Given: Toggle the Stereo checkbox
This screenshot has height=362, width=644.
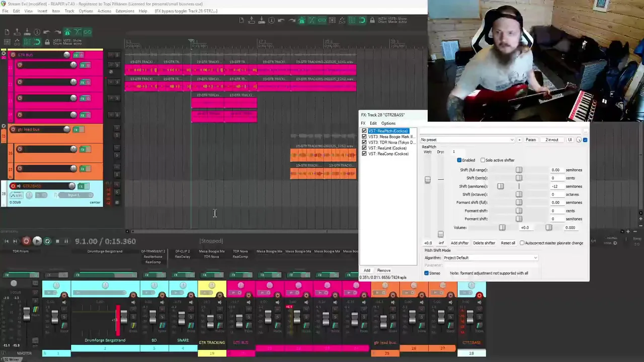Looking at the screenshot, I should click(427, 273).
